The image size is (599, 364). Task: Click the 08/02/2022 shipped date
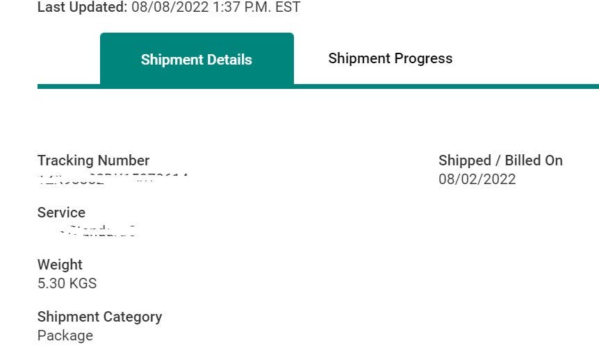coord(477,179)
